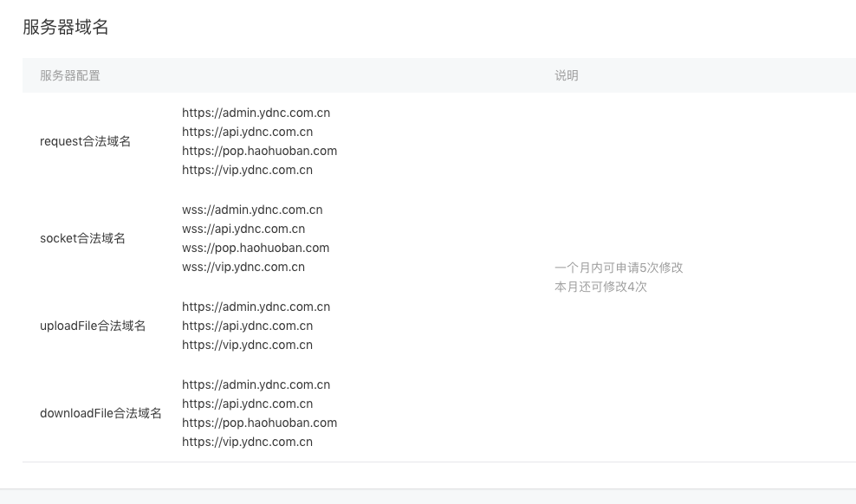Click https://vip.ydnc.com.cn under uploadFile合法域名
The width and height of the screenshot is (856, 504).
pos(247,346)
